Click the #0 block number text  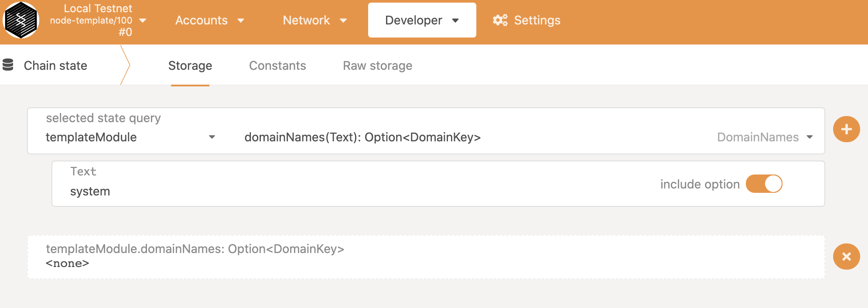click(x=125, y=32)
